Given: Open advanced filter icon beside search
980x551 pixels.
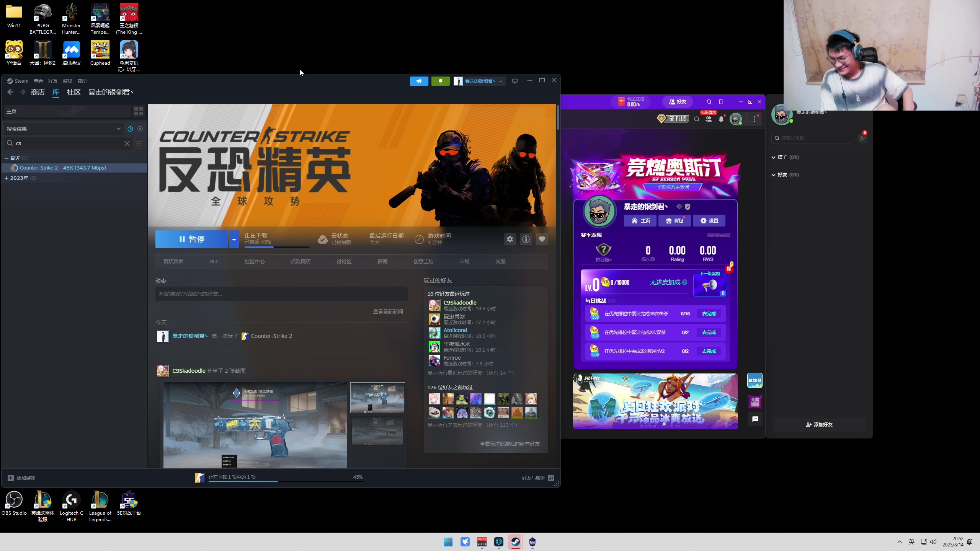Looking at the screenshot, I should [x=139, y=143].
